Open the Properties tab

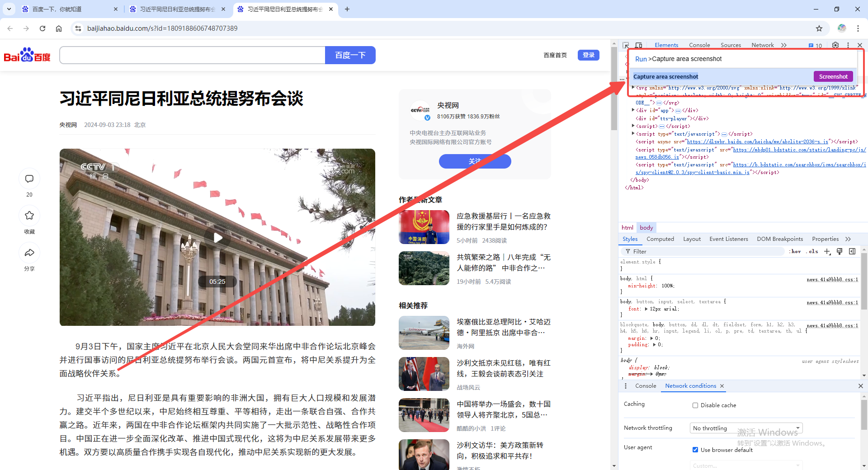coord(825,239)
